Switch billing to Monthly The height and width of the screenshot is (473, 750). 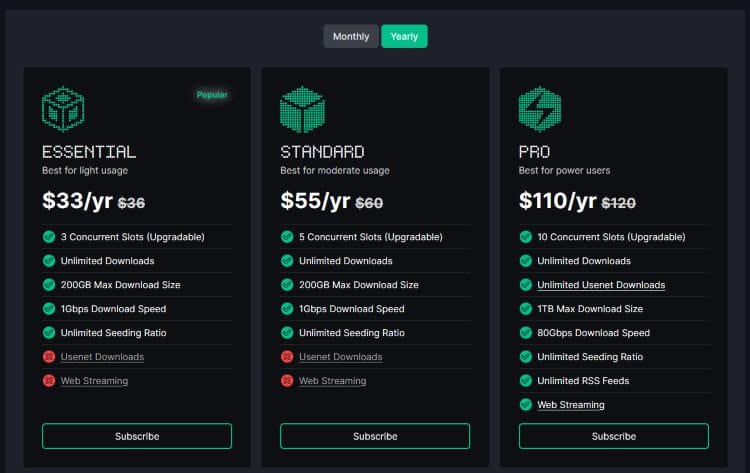(351, 36)
